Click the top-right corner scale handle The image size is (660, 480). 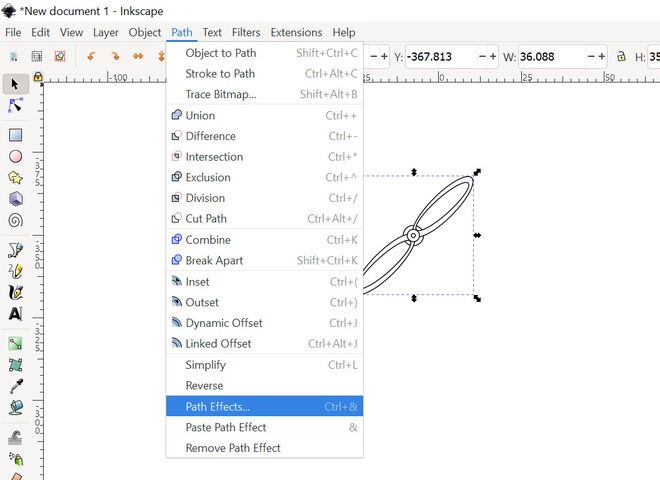477,172
